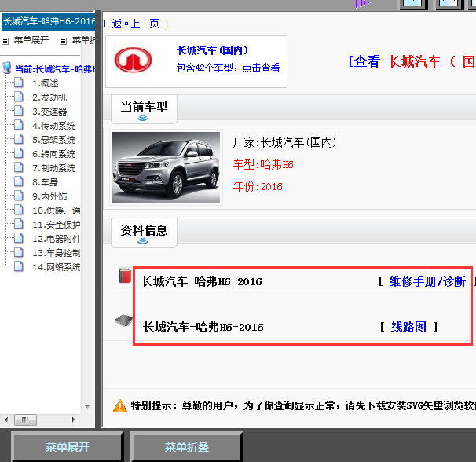
Task: Click the orange warning triangle icon
Action: coord(120,405)
